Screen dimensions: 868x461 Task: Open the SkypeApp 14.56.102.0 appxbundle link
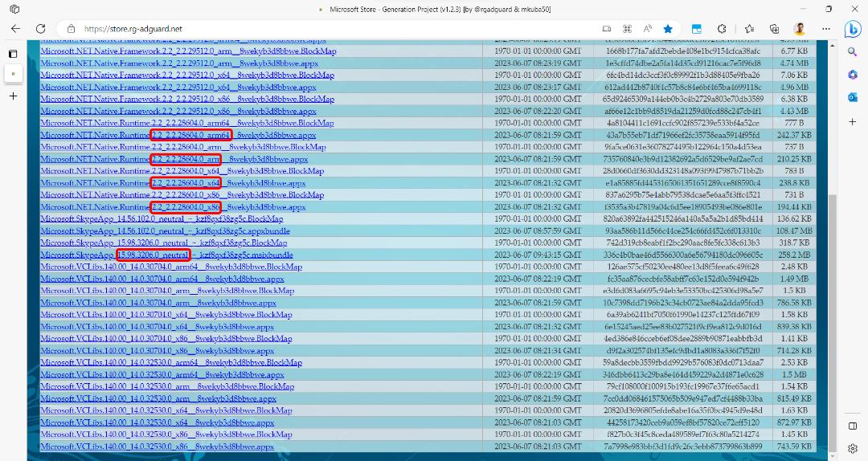pos(165,230)
